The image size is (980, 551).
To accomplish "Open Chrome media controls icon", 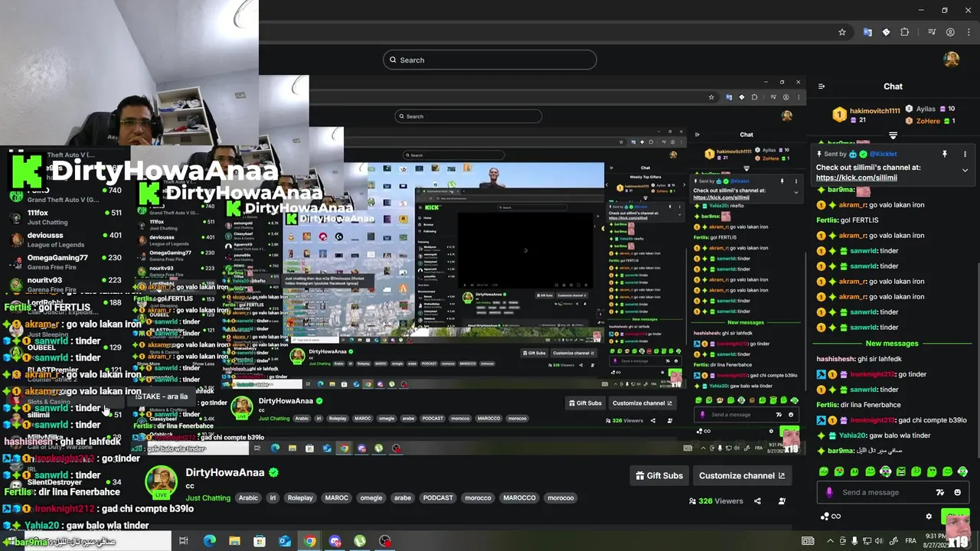I will tap(932, 32).
